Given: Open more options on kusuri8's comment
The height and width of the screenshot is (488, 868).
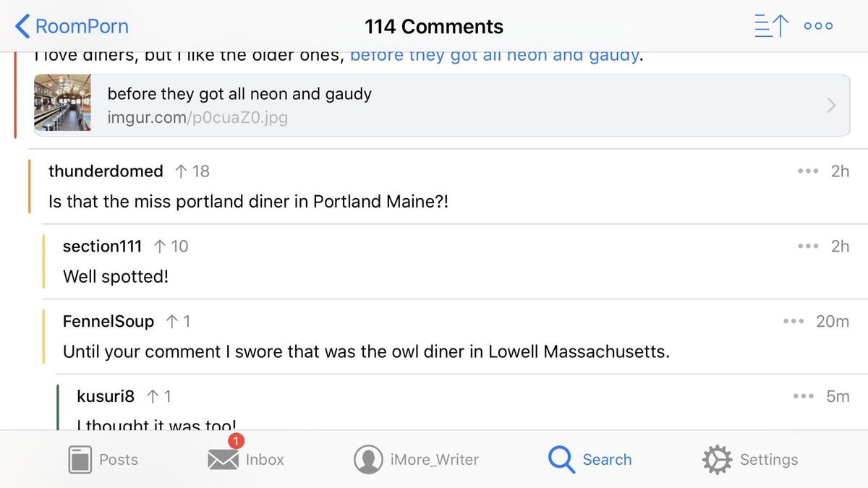Looking at the screenshot, I should (803, 397).
